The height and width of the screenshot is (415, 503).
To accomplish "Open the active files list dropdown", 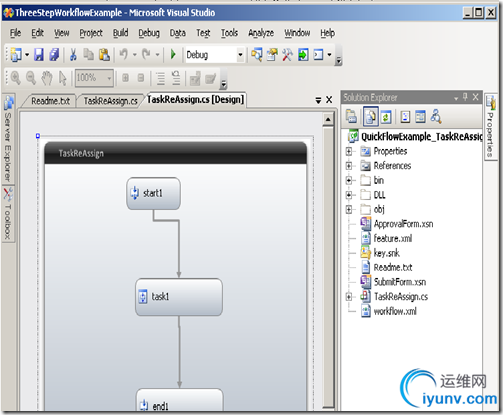I will pos(318,100).
